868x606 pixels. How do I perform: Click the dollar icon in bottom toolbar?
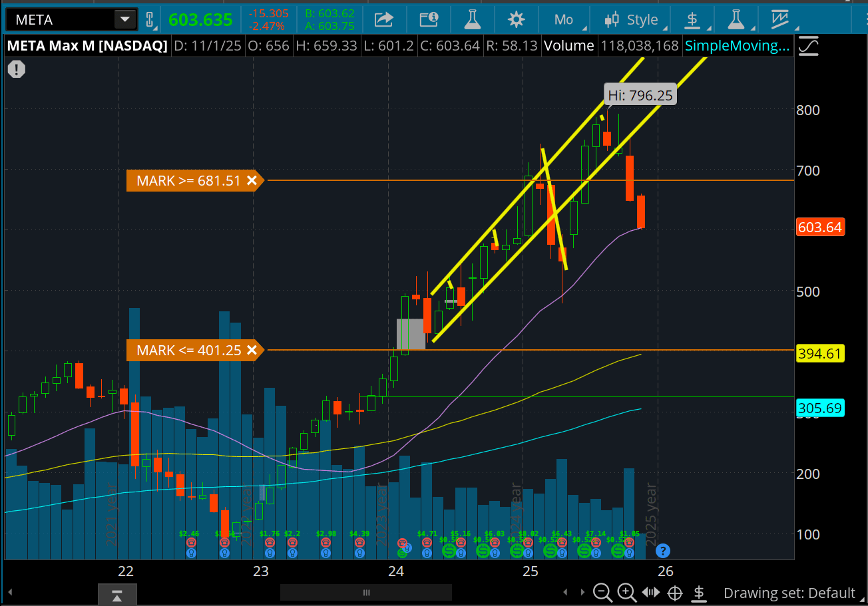(x=699, y=592)
